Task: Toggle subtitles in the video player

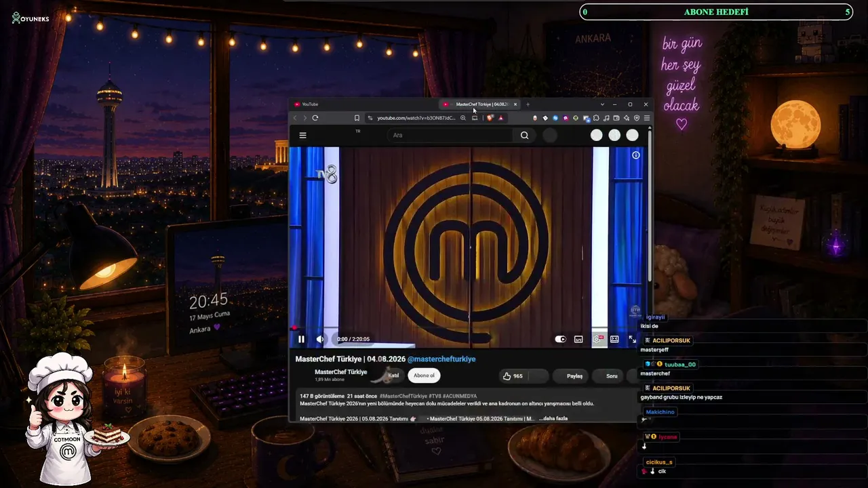Action: [x=578, y=339]
